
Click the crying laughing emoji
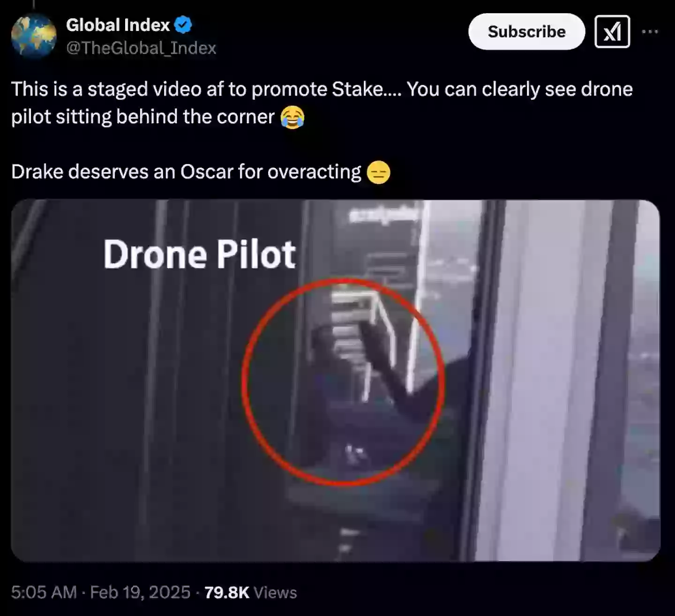tap(292, 117)
